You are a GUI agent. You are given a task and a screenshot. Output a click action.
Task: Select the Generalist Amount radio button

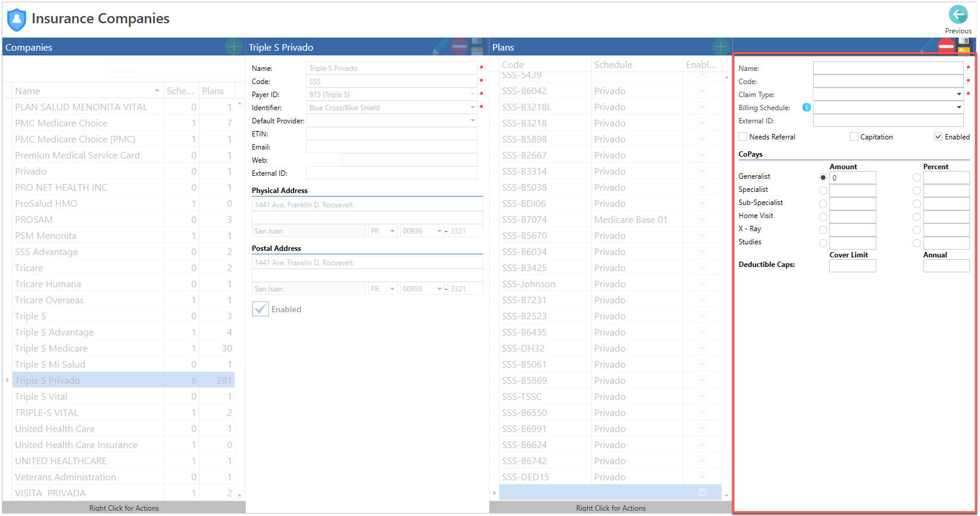coord(823,178)
